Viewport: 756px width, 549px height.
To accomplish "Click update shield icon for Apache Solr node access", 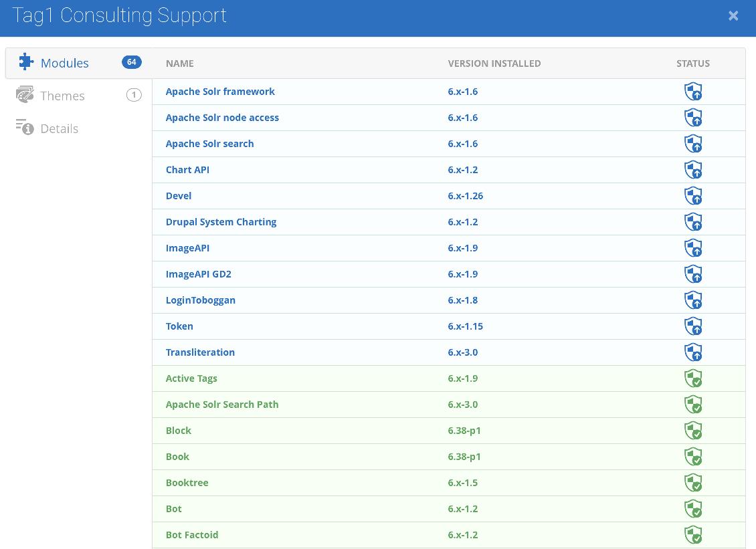I will point(693,118).
